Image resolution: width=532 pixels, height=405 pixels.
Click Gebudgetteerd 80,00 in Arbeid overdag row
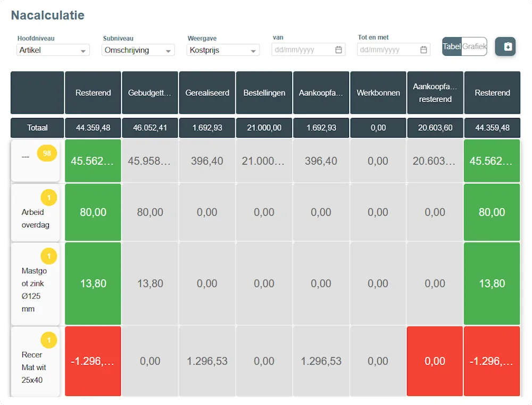click(x=150, y=212)
